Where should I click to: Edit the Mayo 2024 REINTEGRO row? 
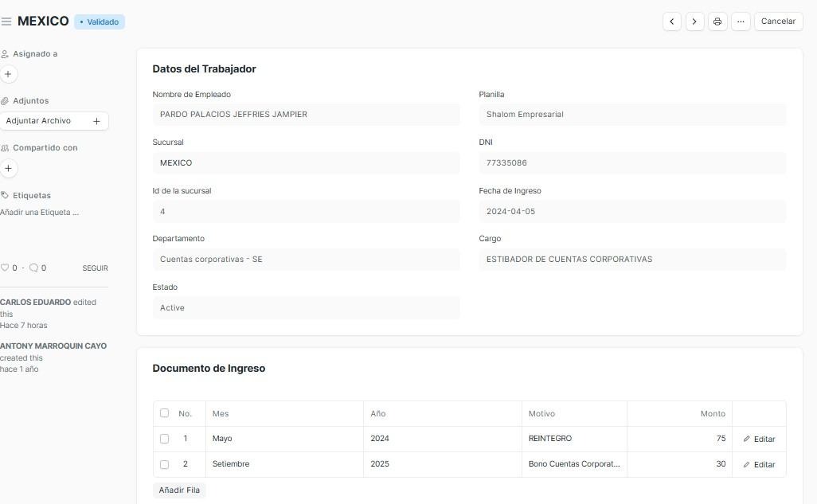(759, 439)
